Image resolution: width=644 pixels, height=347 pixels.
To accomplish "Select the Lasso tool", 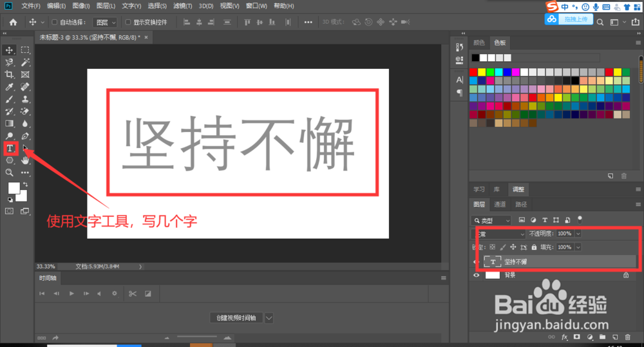I will (9, 62).
